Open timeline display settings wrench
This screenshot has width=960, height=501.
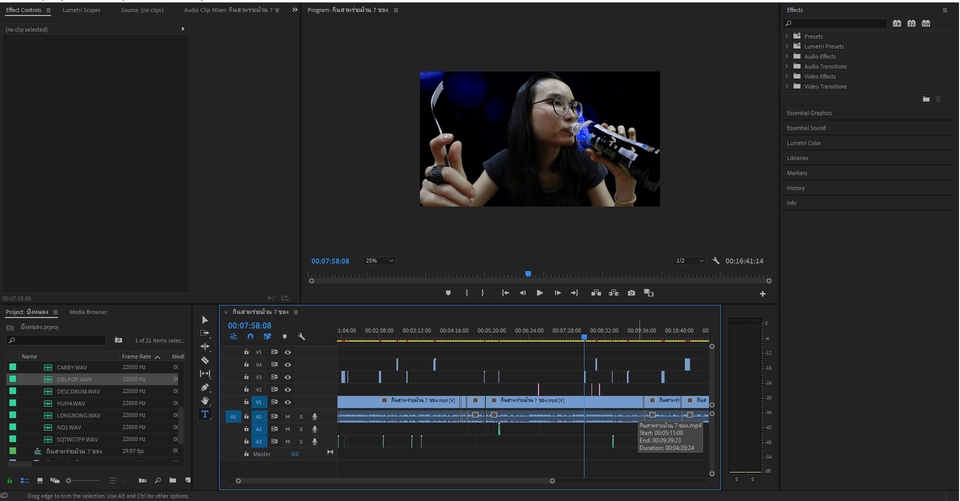[x=301, y=336]
